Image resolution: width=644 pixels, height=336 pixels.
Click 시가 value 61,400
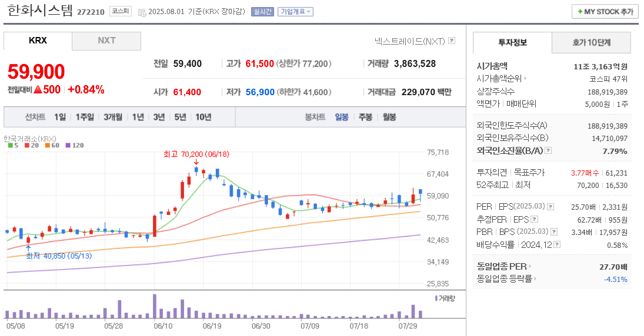click(187, 92)
